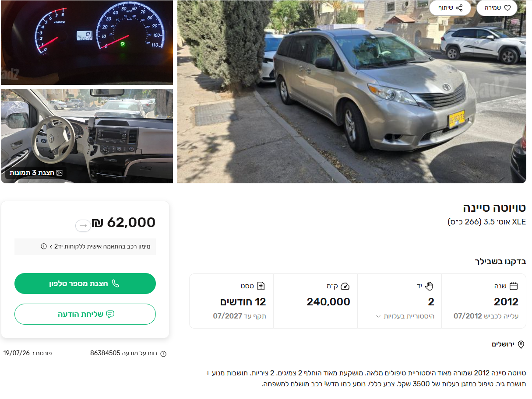Open the dashboard odometer photo
Screen dimensions: 532x399
pos(87,42)
